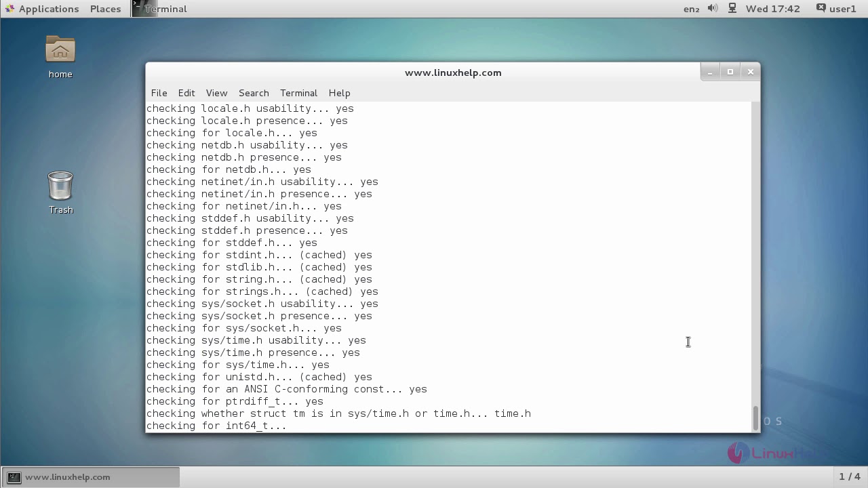Image resolution: width=868 pixels, height=488 pixels.
Task: Click the 'checking for an ANSI C-conforming const' line
Action: pos(287,389)
